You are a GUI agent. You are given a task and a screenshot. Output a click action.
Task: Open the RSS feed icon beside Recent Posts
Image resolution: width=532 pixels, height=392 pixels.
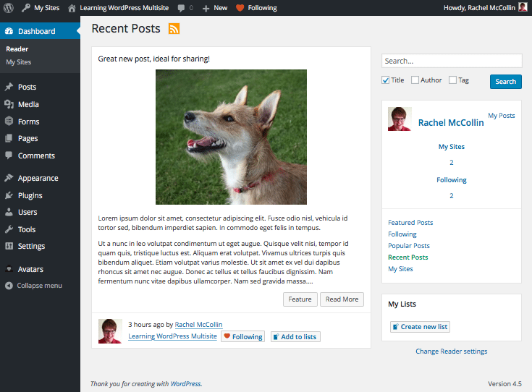tap(174, 28)
